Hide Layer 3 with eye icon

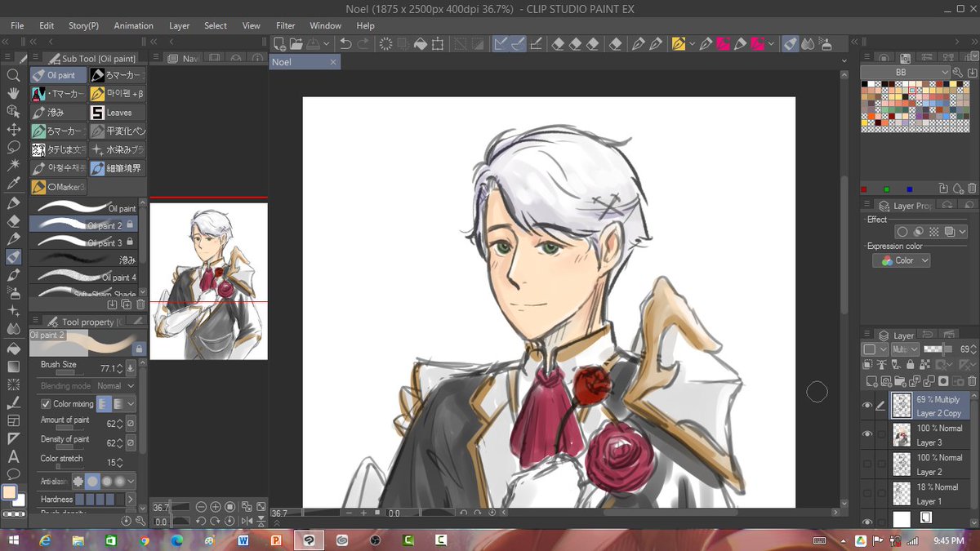(867, 435)
